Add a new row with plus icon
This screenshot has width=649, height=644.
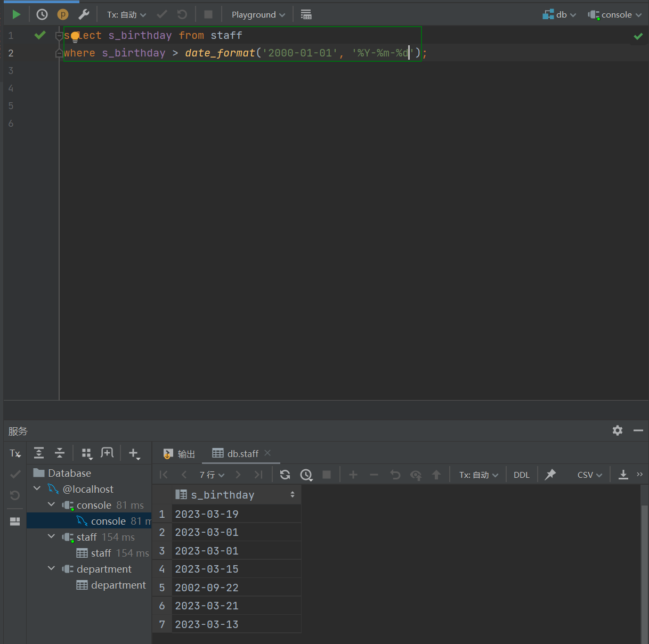(353, 475)
